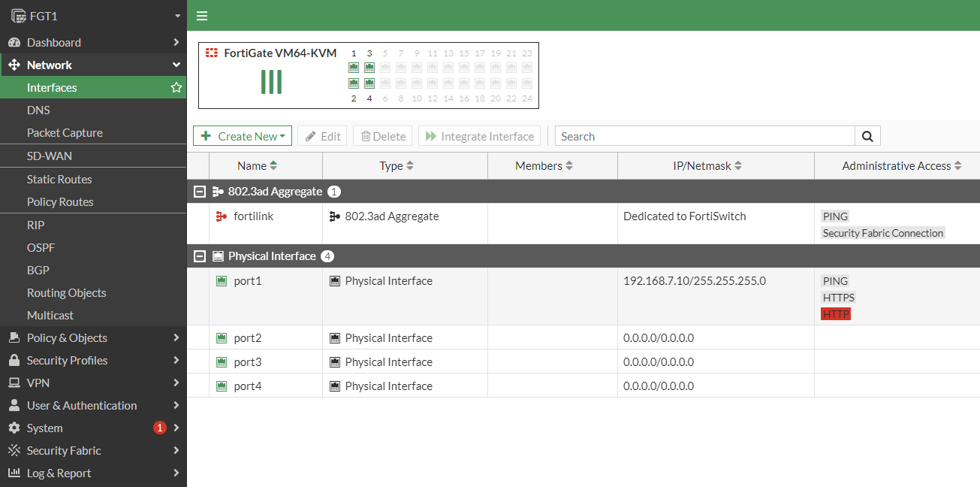
Task: Click the Delete button
Action: point(383,136)
